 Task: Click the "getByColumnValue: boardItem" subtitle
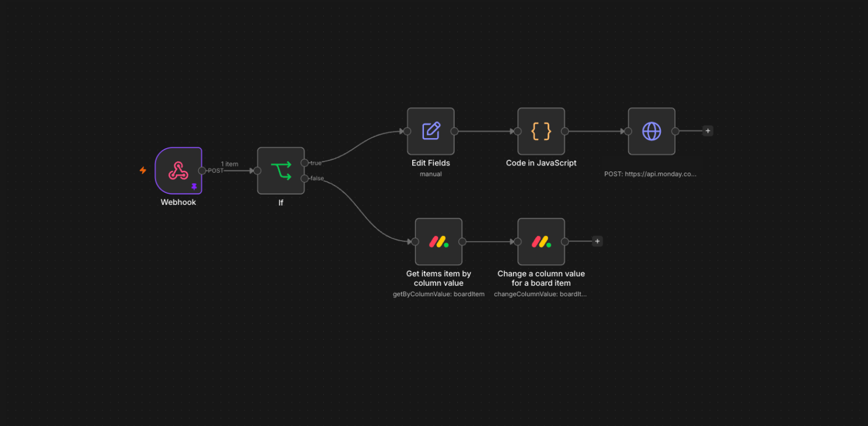[x=438, y=294]
